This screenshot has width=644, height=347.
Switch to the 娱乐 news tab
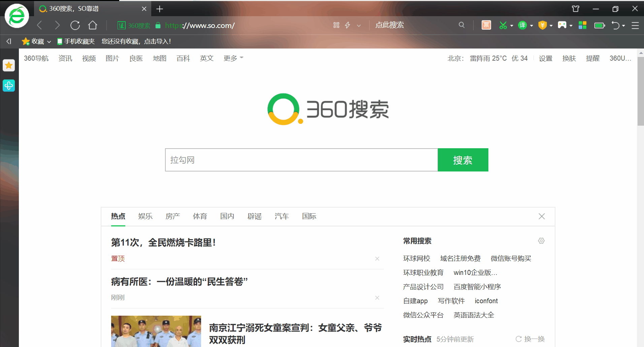(145, 216)
